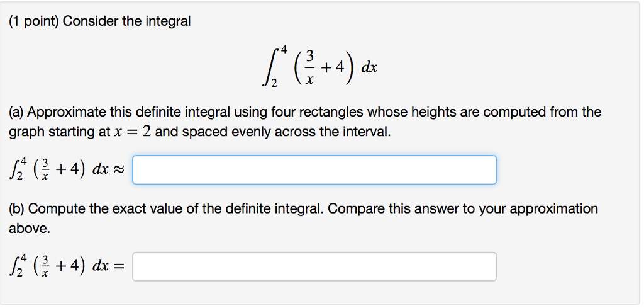
Task: Click the "x = 2" math in part (a)
Action: [132, 132]
